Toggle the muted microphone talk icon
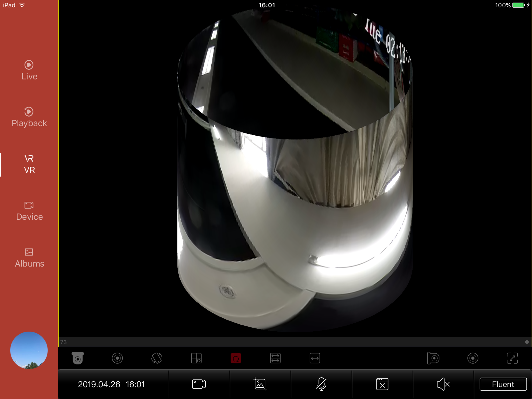Viewport: 532px width, 399px height. pyautogui.click(x=321, y=384)
